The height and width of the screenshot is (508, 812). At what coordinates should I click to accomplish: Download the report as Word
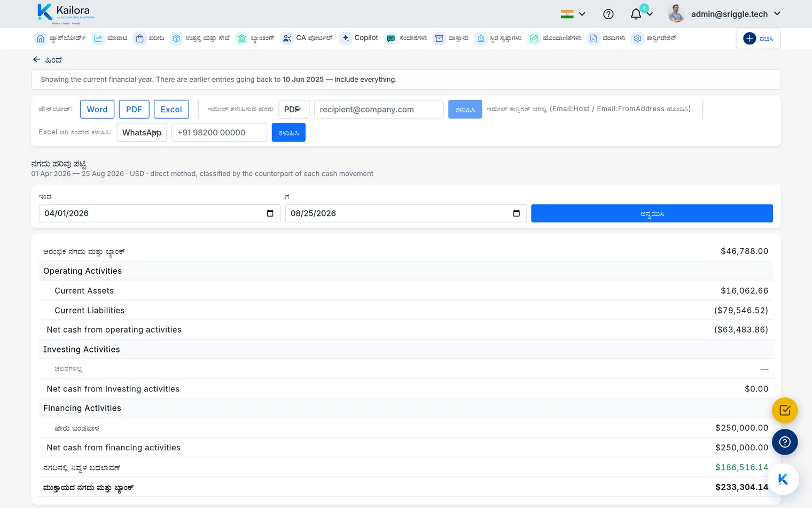point(97,109)
